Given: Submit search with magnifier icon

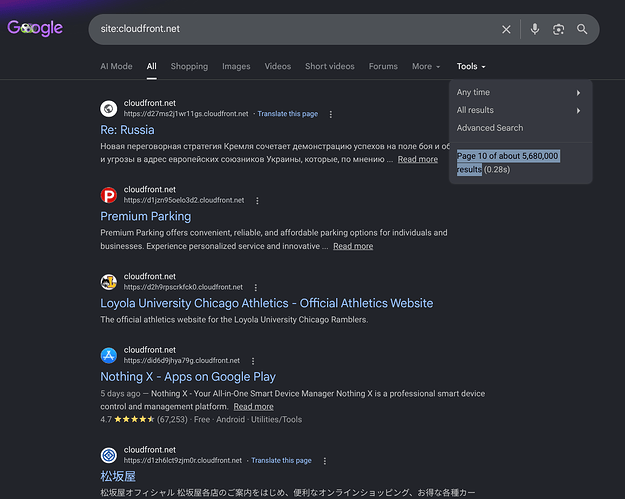Looking at the screenshot, I should 582,29.
